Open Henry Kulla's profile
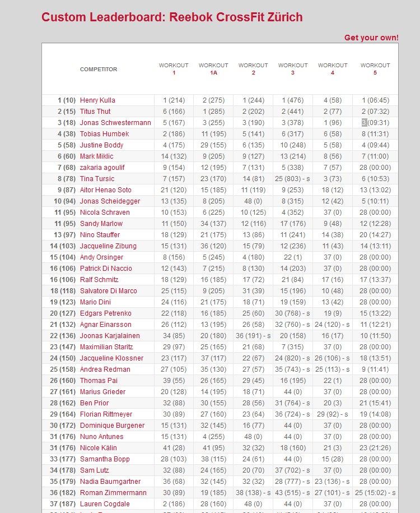 (97, 100)
